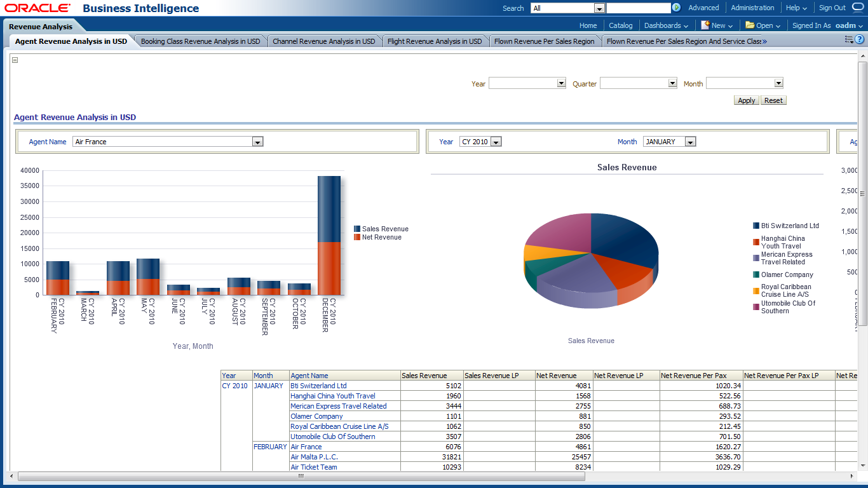
Task: Open the page options menu icon
Action: coord(849,39)
